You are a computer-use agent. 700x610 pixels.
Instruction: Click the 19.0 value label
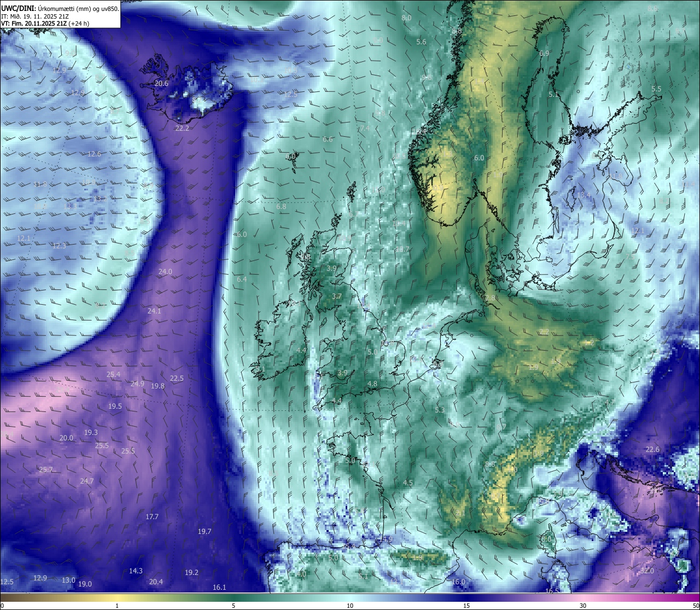pos(85,584)
